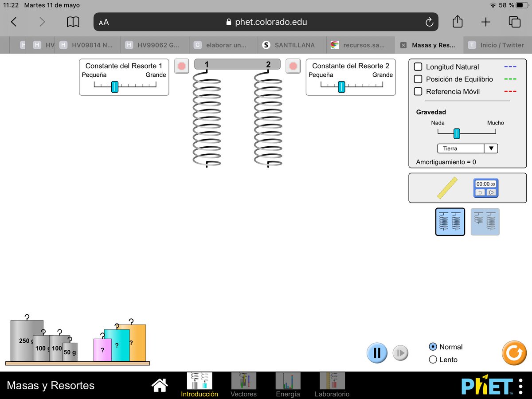Choose Lento speed
The image size is (532, 399).
(433, 360)
